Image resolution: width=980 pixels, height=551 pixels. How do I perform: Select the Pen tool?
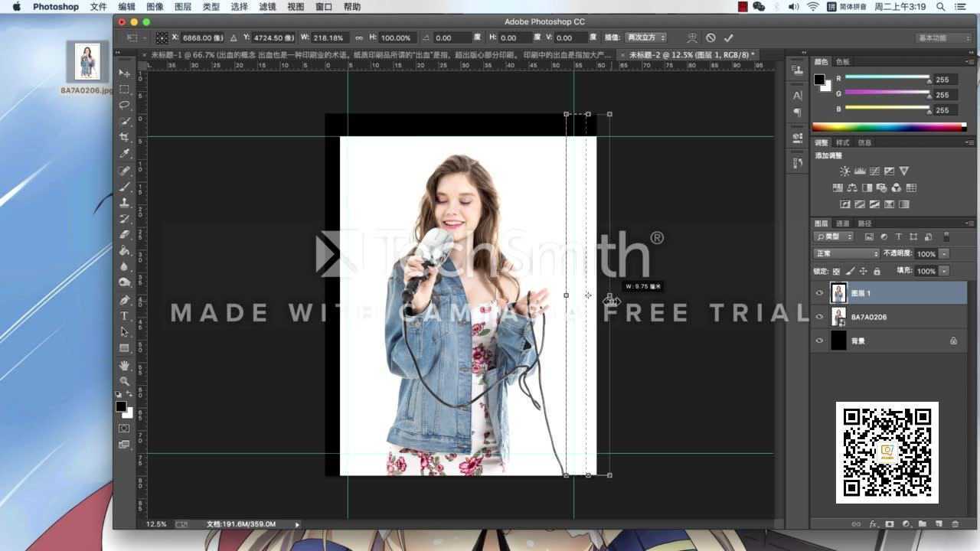tap(124, 299)
